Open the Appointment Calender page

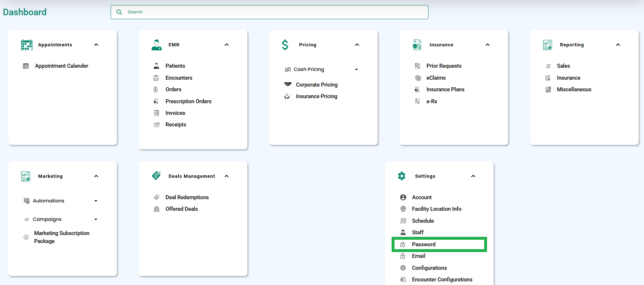point(61,66)
